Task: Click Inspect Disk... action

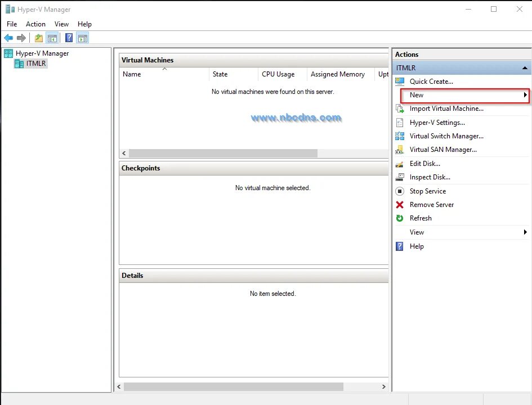Action: (x=430, y=177)
